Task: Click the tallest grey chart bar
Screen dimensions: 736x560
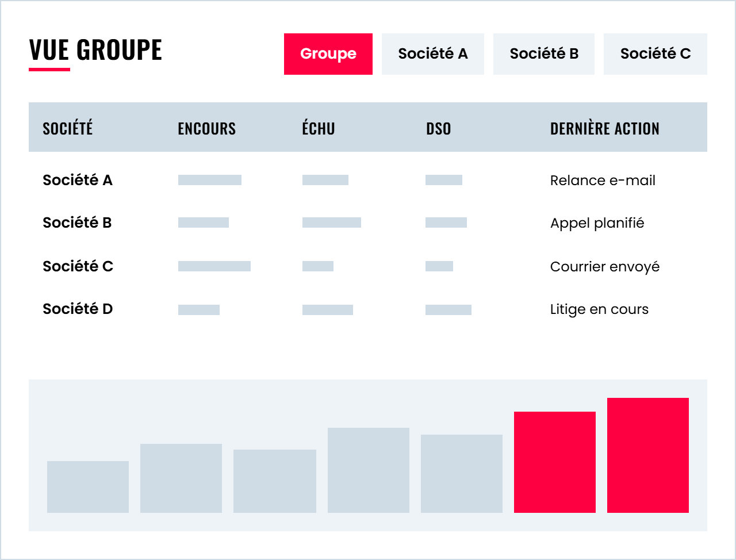Action: pos(369,470)
